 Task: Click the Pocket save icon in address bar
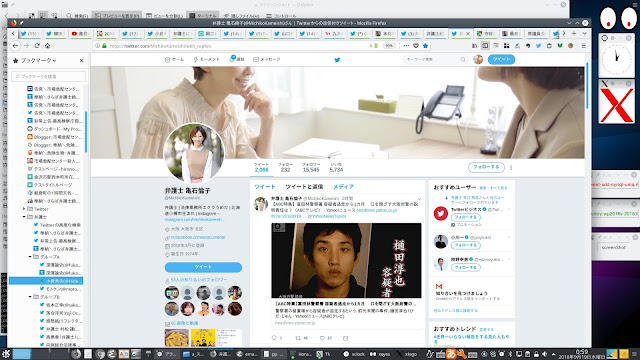(x=416, y=46)
